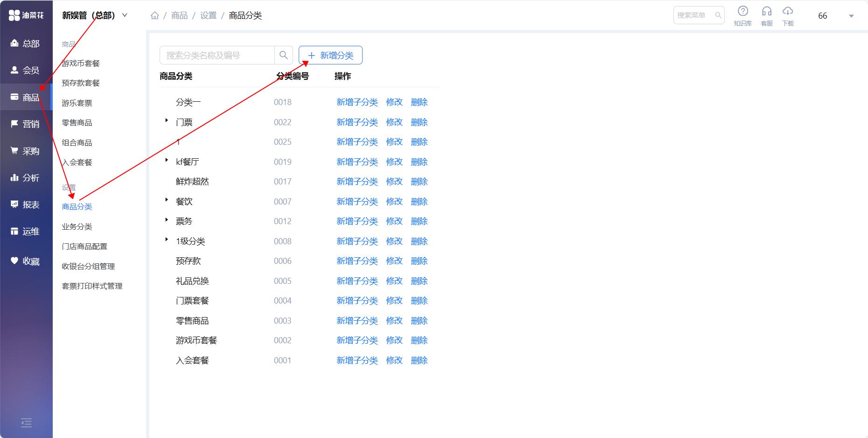Screen dimensions: 868x438
Task: Click the 油菜花 logo
Action: tap(26, 15)
